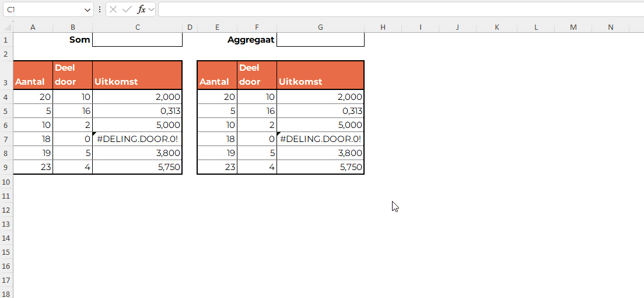The height and width of the screenshot is (298, 644).
Task: Click cell G6 with value 5,000
Action: coord(320,125)
